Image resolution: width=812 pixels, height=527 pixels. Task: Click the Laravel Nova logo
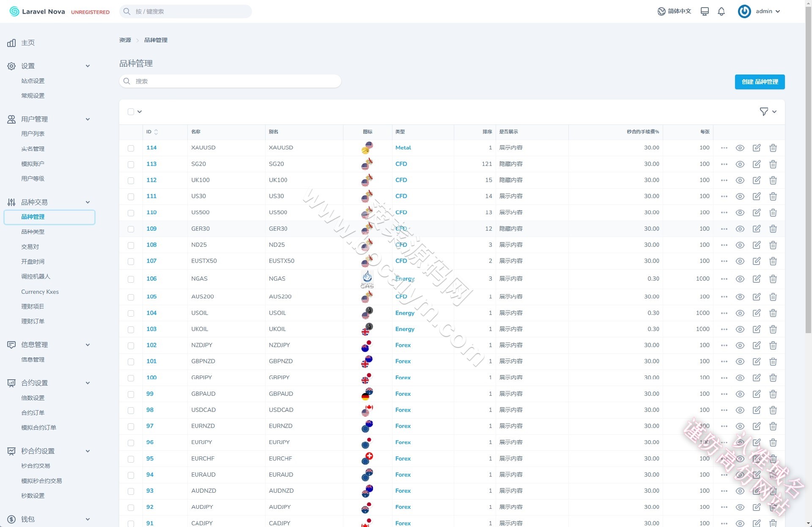coord(37,11)
